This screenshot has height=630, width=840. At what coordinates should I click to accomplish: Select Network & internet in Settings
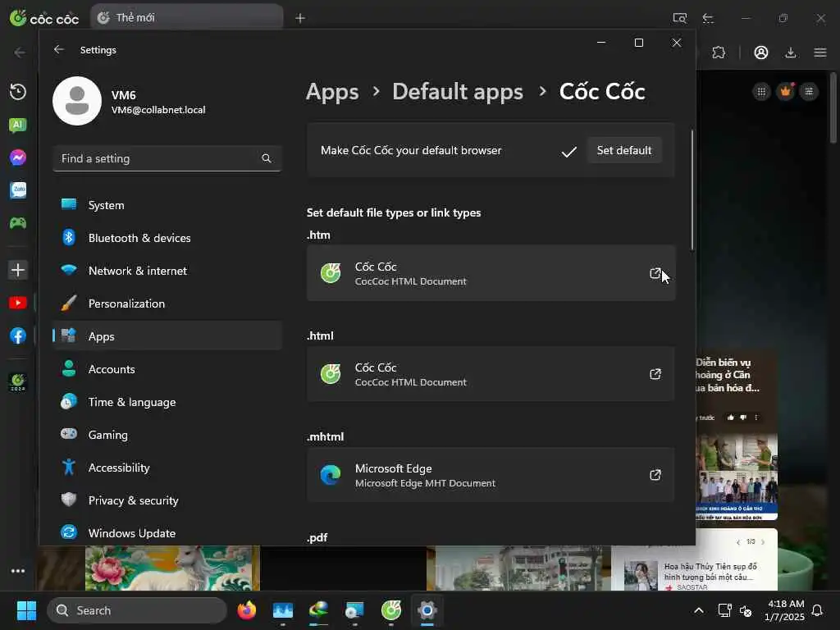point(167,271)
